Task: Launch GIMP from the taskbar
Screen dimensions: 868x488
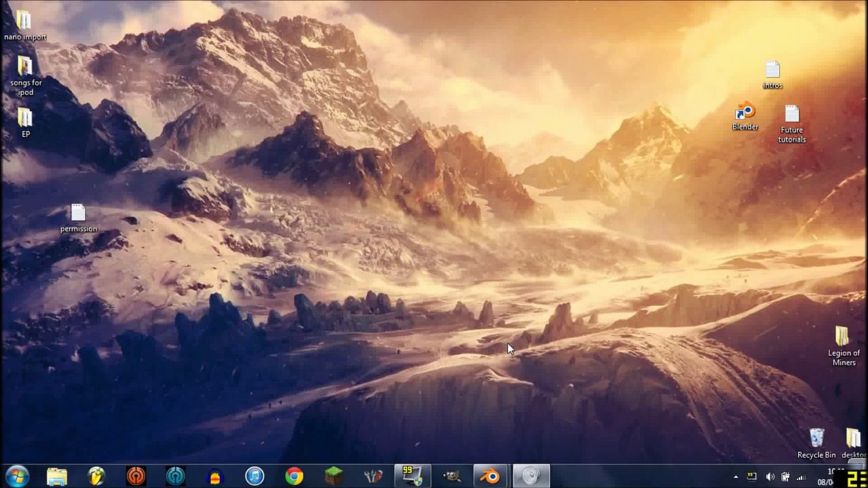Action: 452,476
